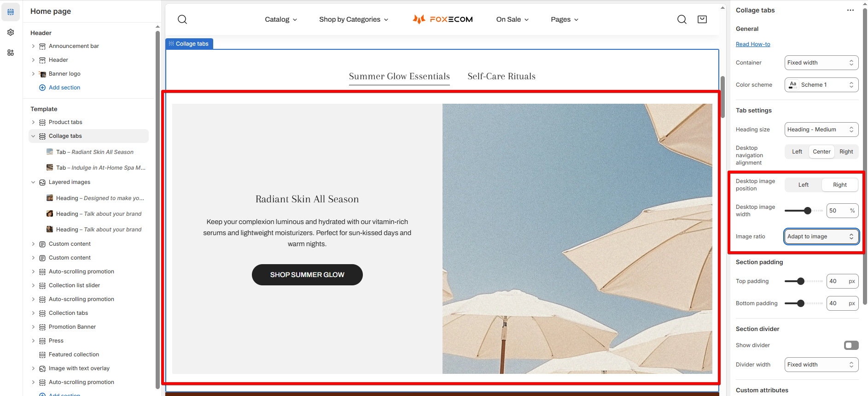Image resolution: width=868 pixels, height=396 pixels.
Task: Click the search icon beside the cart
Action: point(682,19)
